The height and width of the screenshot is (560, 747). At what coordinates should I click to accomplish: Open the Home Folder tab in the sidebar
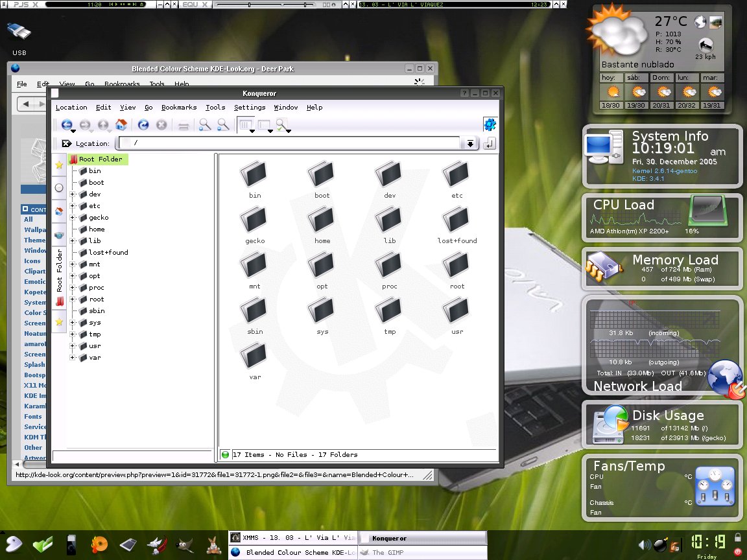pos(59,211)
